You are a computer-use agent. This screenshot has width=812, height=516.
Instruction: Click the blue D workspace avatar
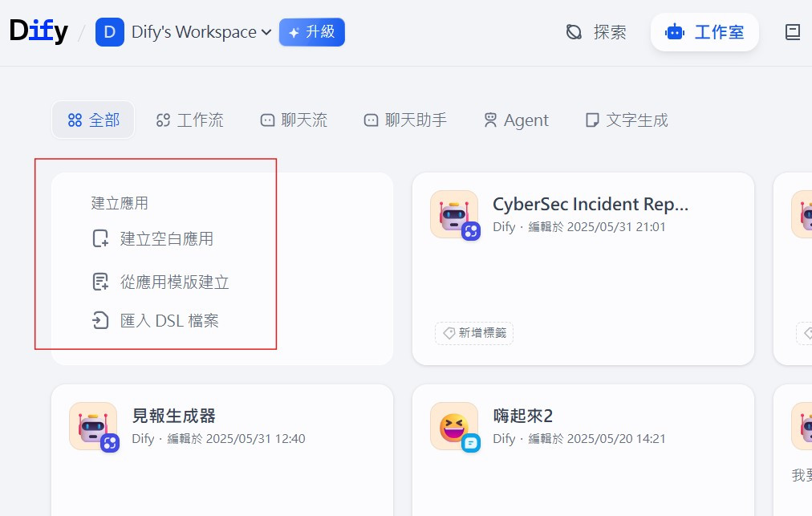pyautogui.click(x=110, y=32)
